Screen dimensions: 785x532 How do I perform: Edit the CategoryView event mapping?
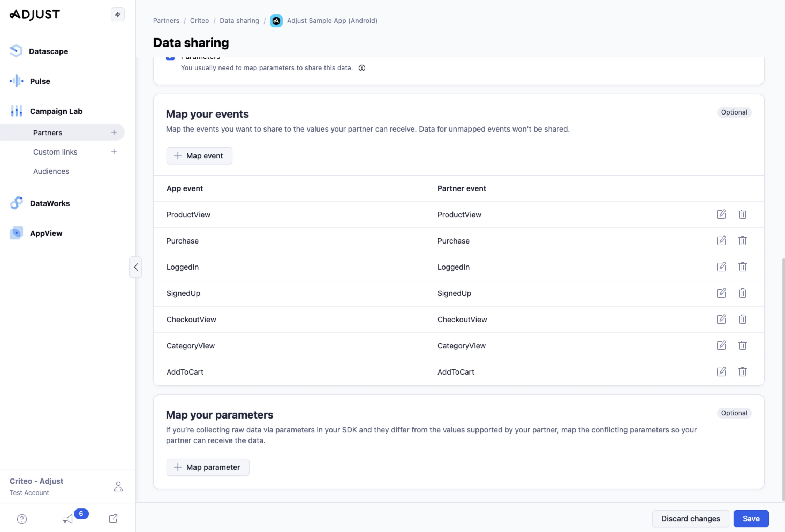coord(721,345)
